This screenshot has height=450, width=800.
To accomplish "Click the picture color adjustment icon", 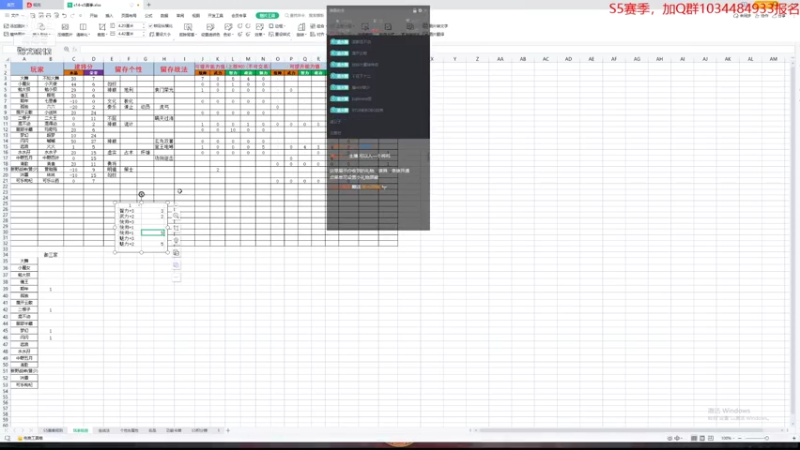I will 228,27.
